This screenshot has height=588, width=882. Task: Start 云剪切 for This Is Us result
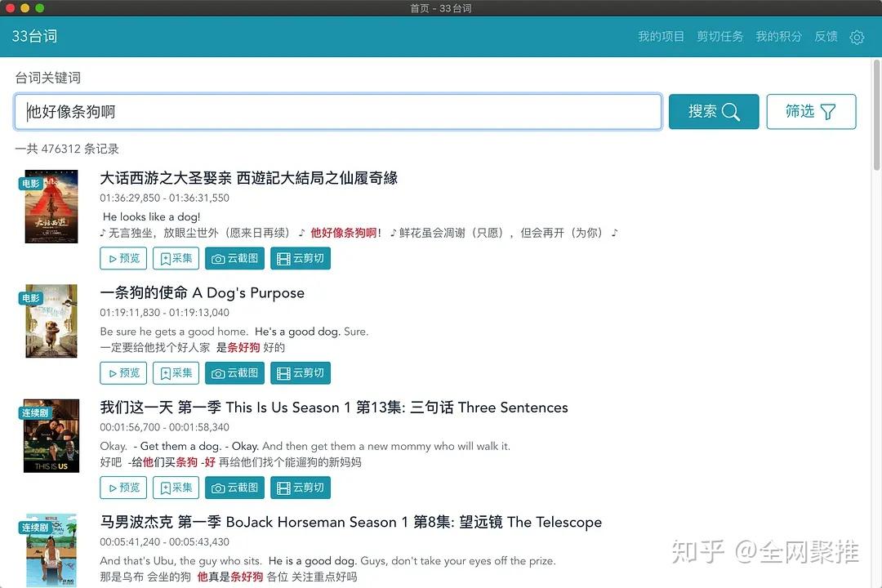[x=301, y=488]
